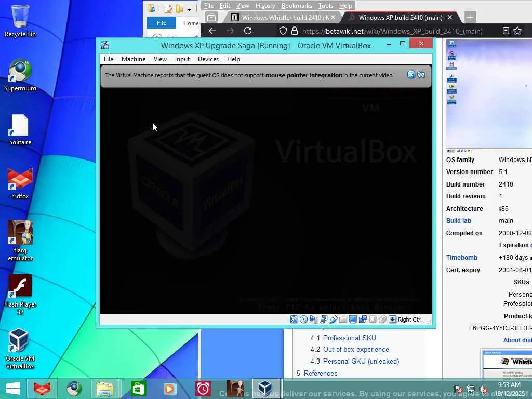This screenshot has height=399, width=532.
Task: Open the Build lab link
Action: click(458, 220)
